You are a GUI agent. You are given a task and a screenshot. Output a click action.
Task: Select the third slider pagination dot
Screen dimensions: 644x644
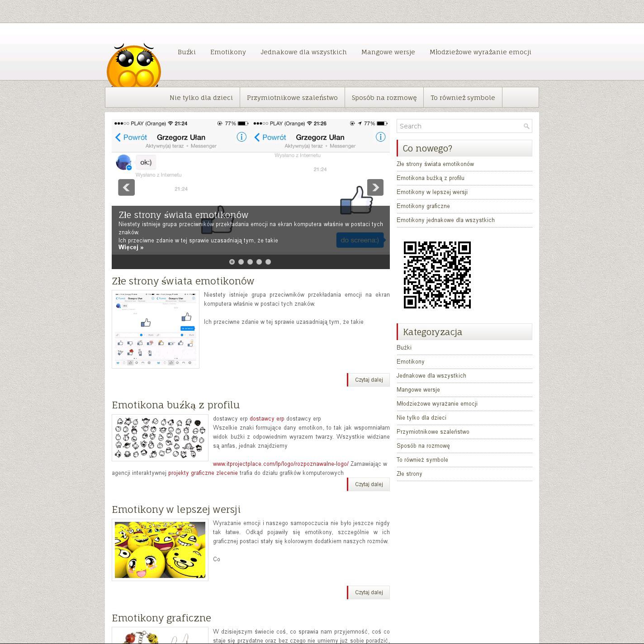click(x=250, y=262)
